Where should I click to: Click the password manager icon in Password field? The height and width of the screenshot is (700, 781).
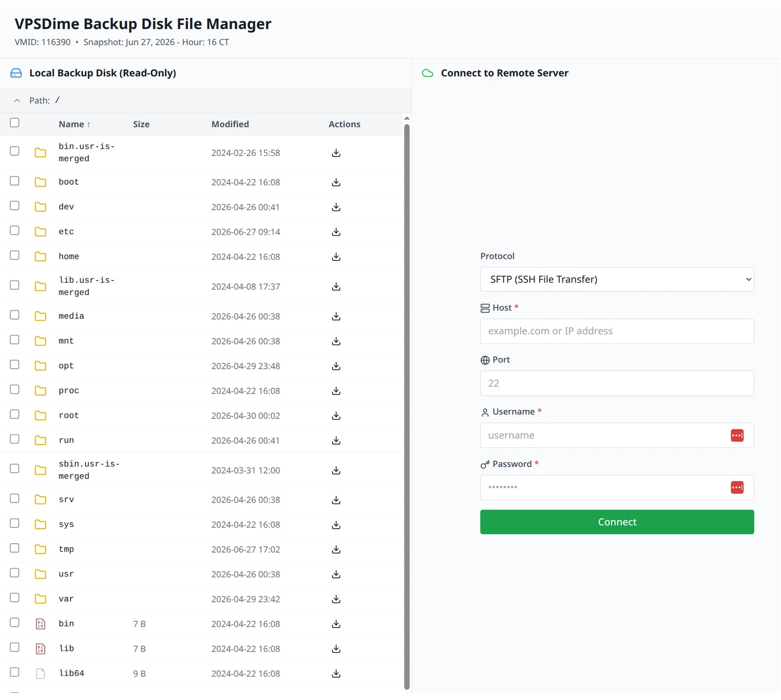pos(737,487)
